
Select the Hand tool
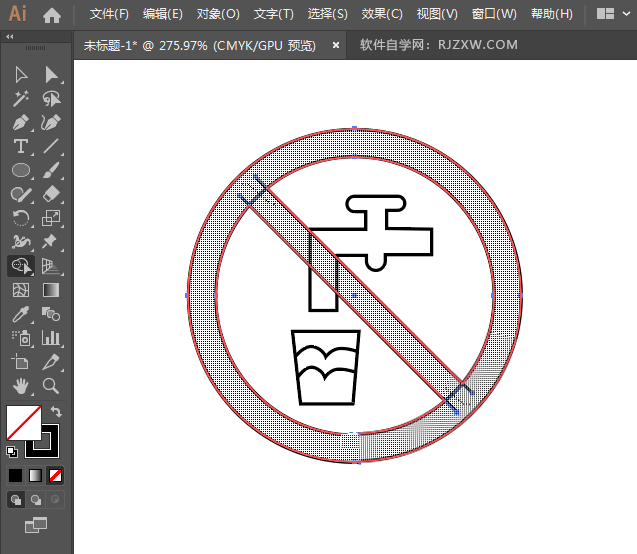coord(20,386)
